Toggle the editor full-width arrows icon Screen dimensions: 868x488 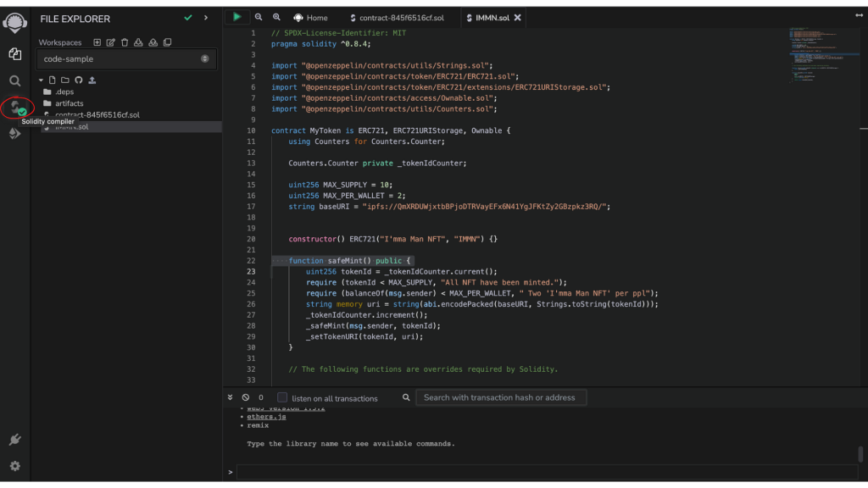pyautogui.click(x=859, y=15)
